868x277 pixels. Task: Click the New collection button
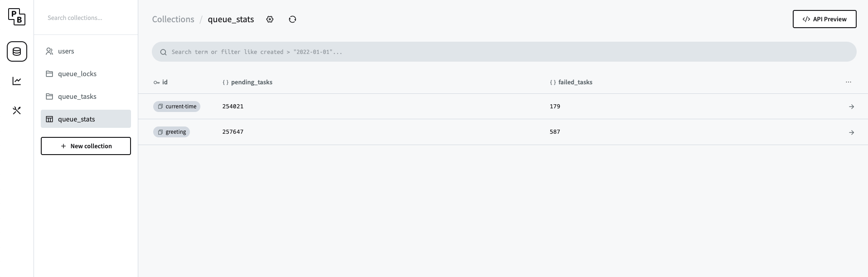[86, 146]
